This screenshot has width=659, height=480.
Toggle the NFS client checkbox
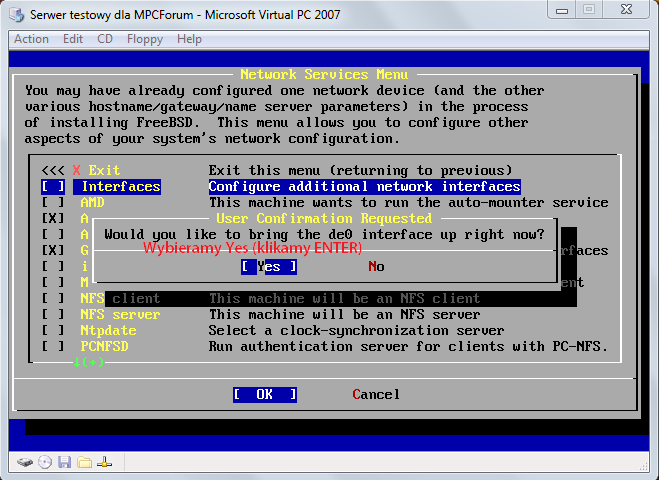(53, 298)
